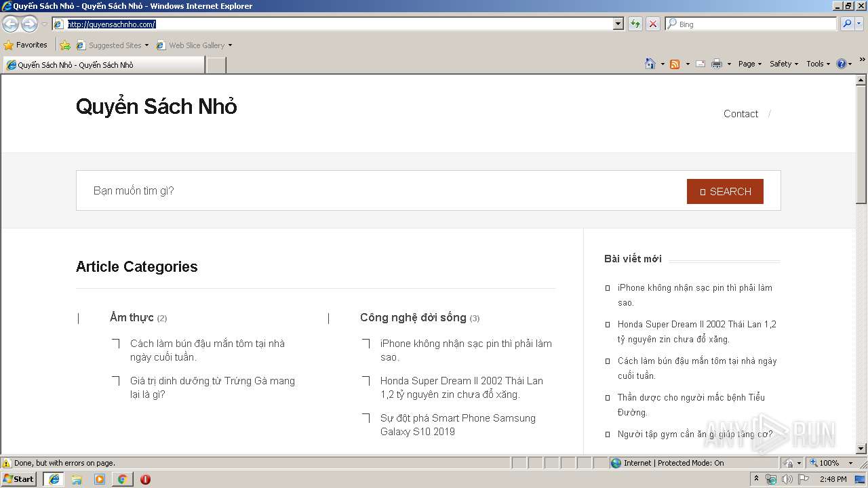Click the Bạn muốn tìm gì search field

[381, 190]
